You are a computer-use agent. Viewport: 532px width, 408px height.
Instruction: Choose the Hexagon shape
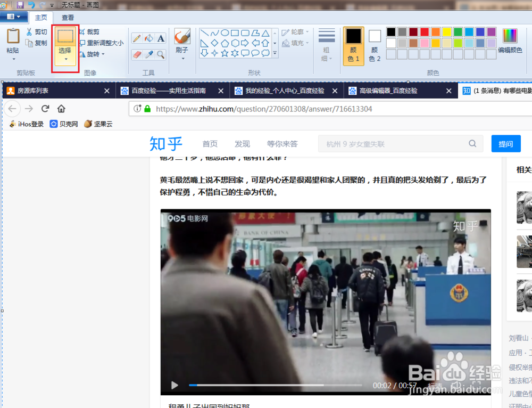point(235,43)
